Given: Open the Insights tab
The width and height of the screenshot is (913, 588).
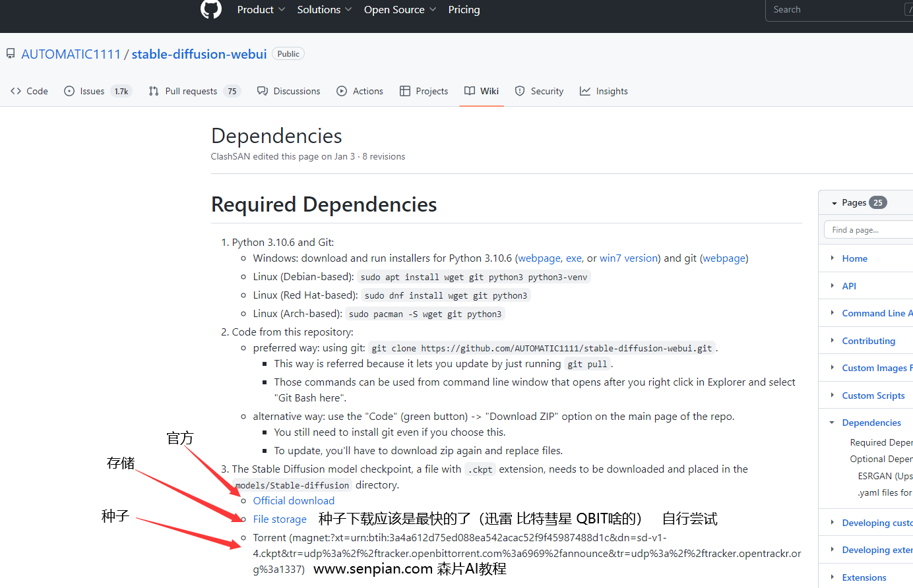Looking at the screenshot, I should pyautogui.click(x=604, y=91).
